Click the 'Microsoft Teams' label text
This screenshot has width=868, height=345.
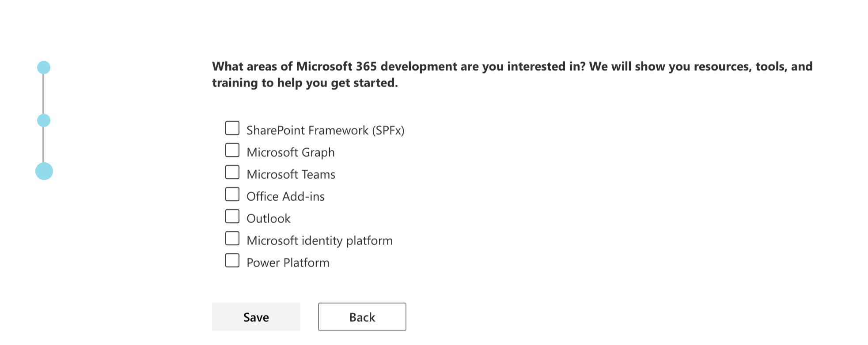point(291,175)
